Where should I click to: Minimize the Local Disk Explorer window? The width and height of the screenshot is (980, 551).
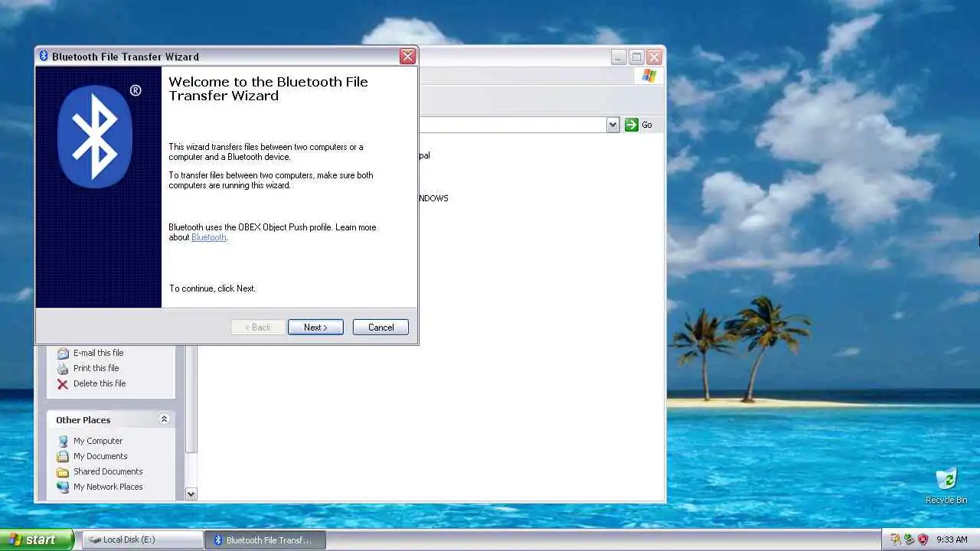619,57
